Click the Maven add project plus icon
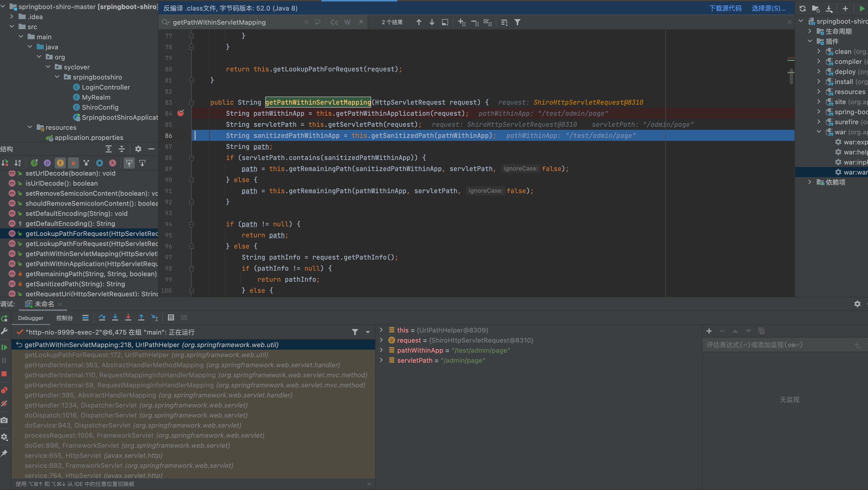 tap(845, 8)
